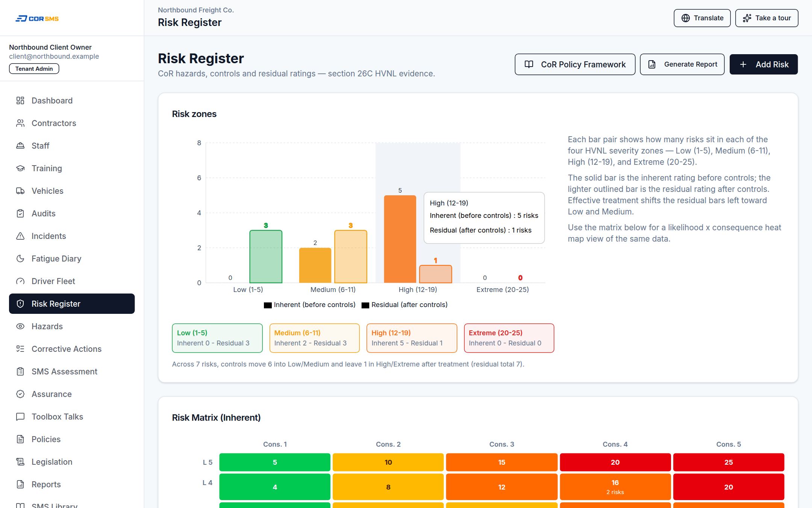
Task: Open the Translate button
Action: point(702,18)
